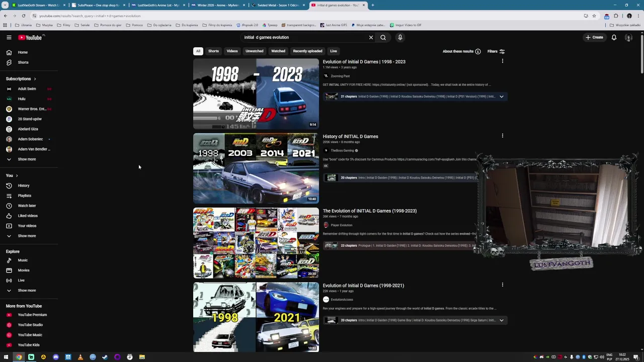Click the 1998 - 2023 video thumbnail

[256, 94]
